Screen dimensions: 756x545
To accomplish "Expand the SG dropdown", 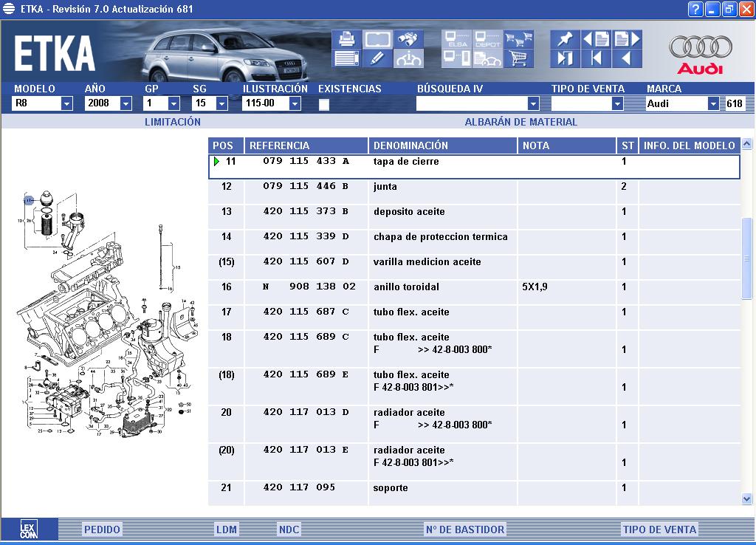I will click(x=221, y=103).
